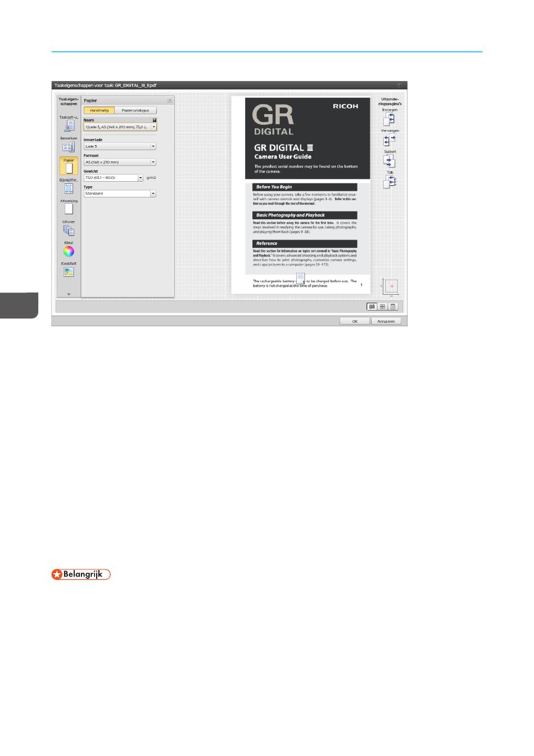Open the Kleur color wheel settings
This screenshot has height=756, width=534.
coord(69,251)
